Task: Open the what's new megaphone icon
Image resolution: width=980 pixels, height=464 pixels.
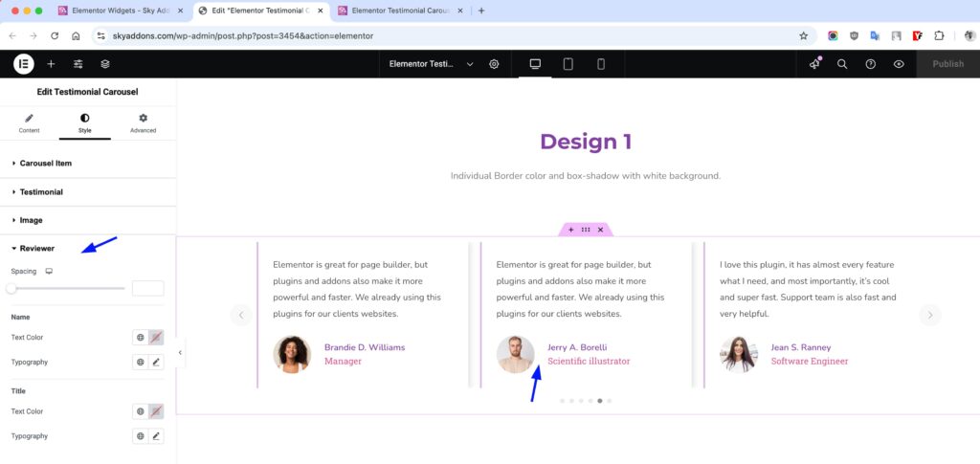Action: pyautogui.click(x=814, y=64)
